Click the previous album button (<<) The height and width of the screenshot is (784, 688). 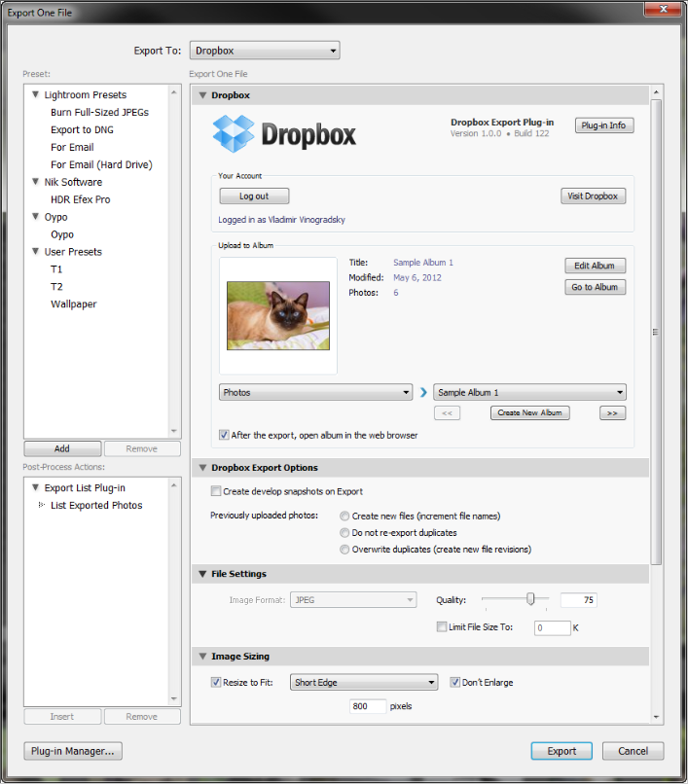click(x=448, y=413)
